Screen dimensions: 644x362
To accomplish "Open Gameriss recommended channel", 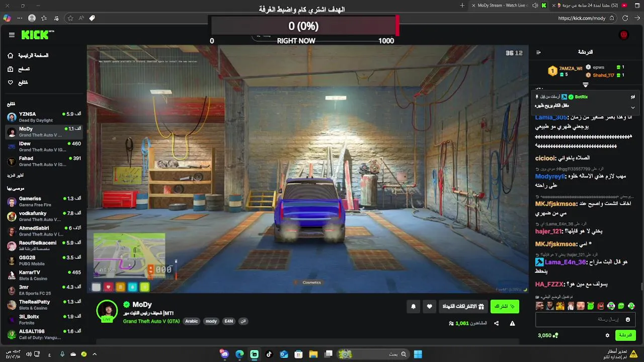I will coord(44,202).
